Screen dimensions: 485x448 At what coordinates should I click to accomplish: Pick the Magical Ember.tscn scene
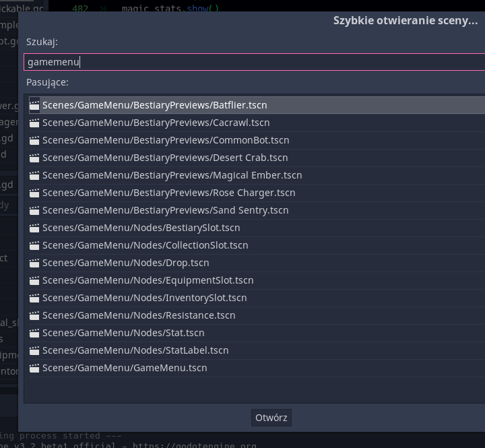(257, 175)
